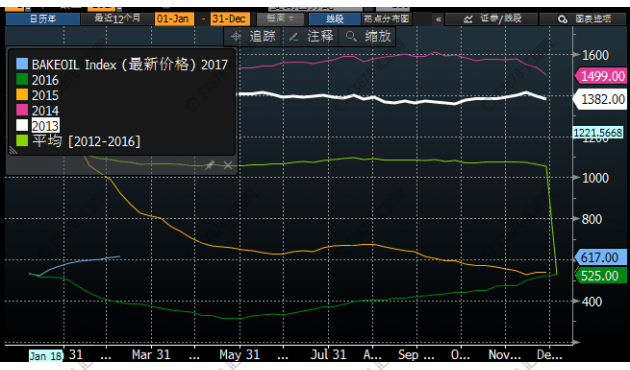Switch to the 热点分布图 heatmap view
Image resolution: width=630 pixels, height=370 pixels.
click(387, 19)
